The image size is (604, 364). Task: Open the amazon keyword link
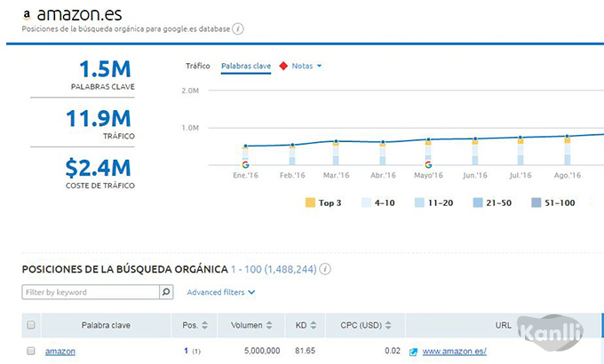pos(60,352)
